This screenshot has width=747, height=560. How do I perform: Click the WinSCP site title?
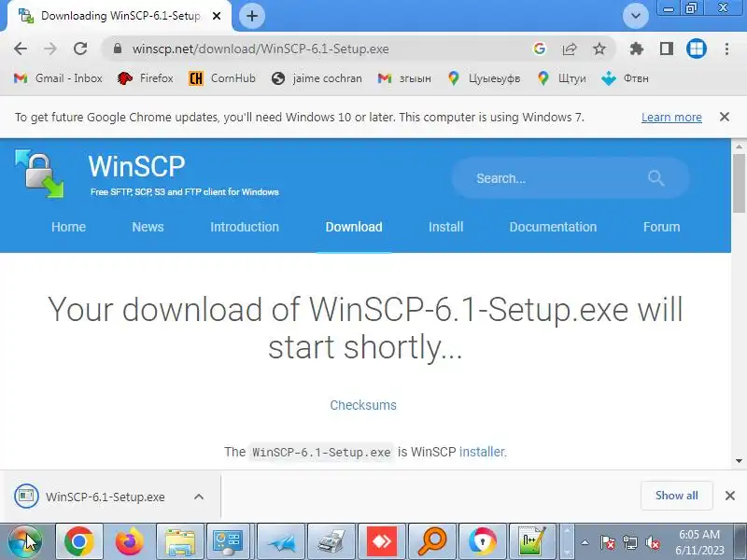point(136,166)
